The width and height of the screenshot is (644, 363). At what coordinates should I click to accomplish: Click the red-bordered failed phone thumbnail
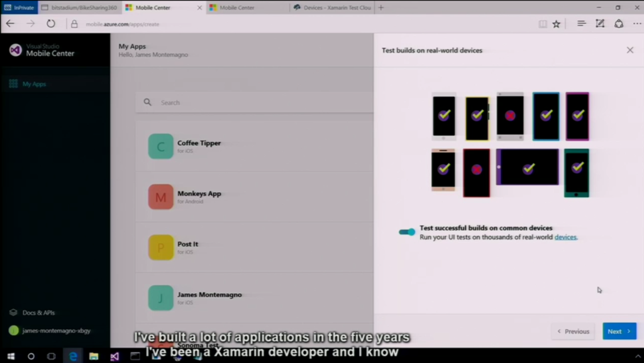pyautogui.click(x=477, y=173)
